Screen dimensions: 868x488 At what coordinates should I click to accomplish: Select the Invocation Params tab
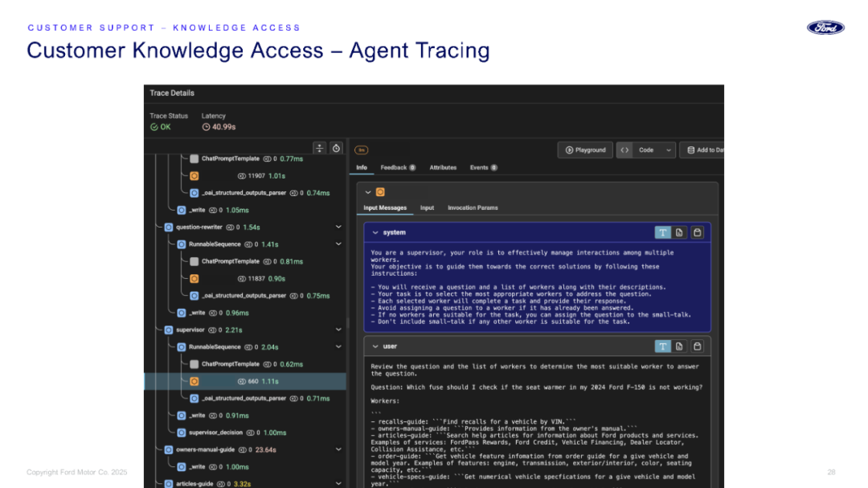point(473,208)
